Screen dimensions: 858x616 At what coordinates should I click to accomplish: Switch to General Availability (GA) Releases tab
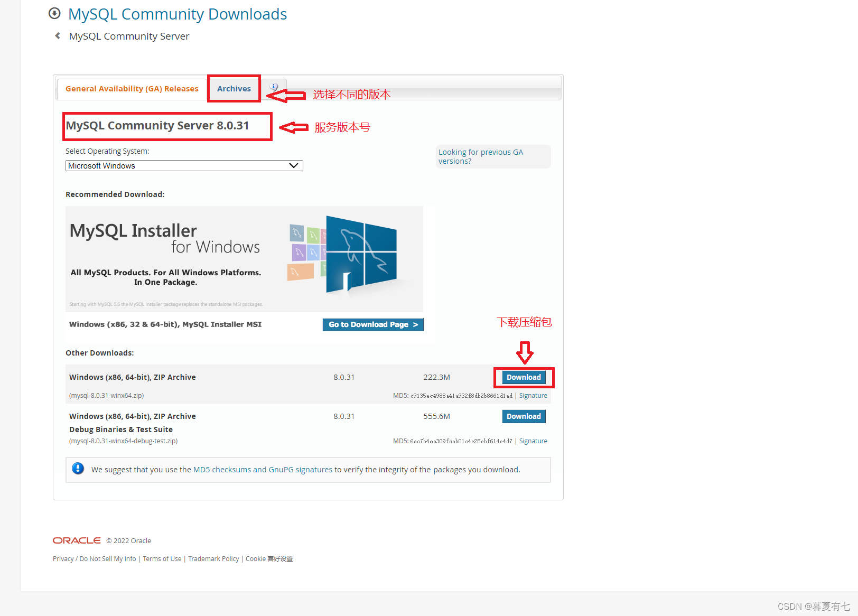(132, 89)
